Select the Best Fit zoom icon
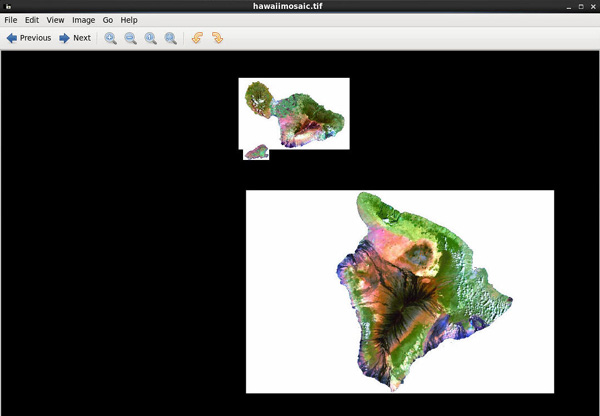The height and width of the screenshot is (416, 600). pos(170,38)
